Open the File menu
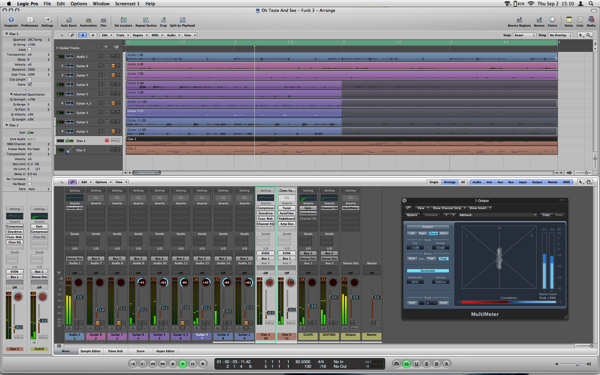Image resolution: width=600 pixels, height=375 pixels. [47, 3]
